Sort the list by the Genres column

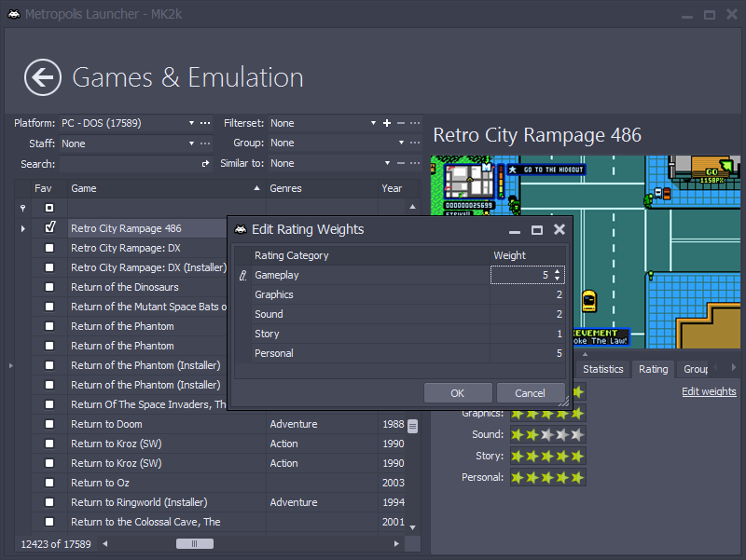(x=322, y=188)
